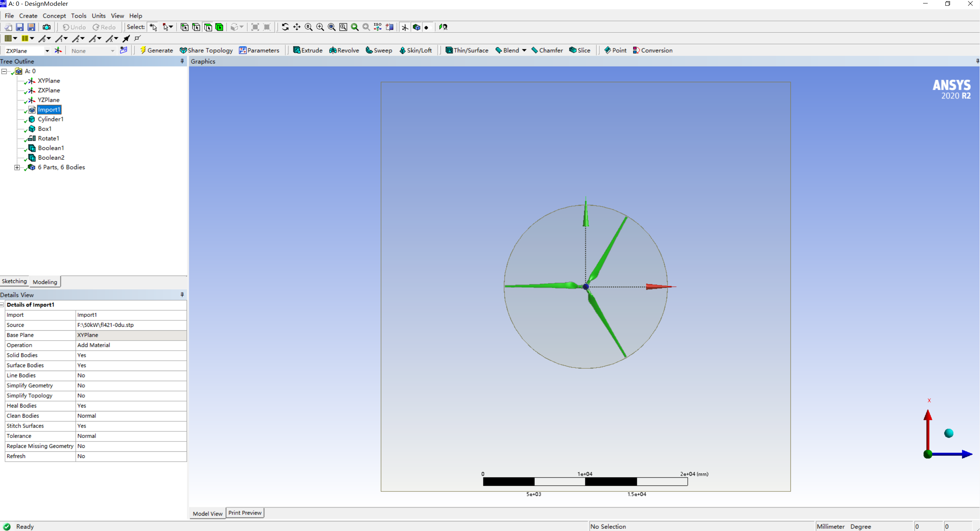The image size is (980, 531).
Task: Click the Revolve button
Action: (x=344, y=50)
